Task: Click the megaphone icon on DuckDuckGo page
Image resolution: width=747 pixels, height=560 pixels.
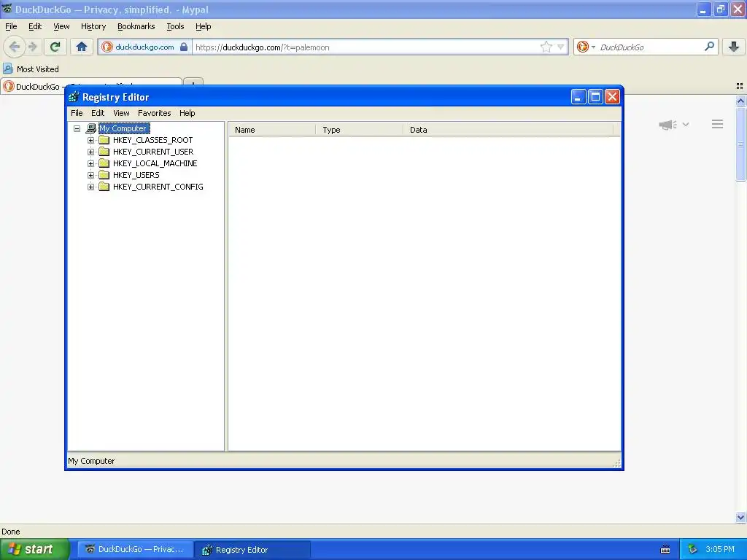Action: [x=667, y=125]
